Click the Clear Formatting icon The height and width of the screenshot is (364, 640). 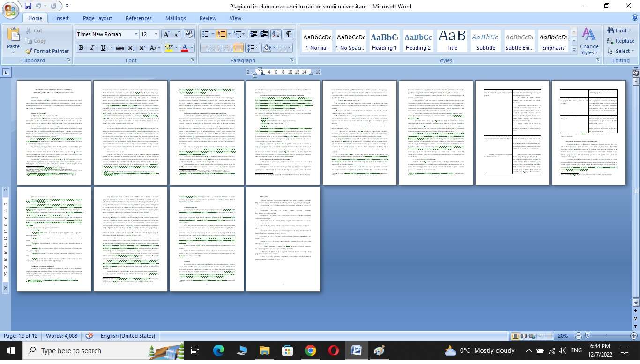pyautogui.click(x=189, y=34)
